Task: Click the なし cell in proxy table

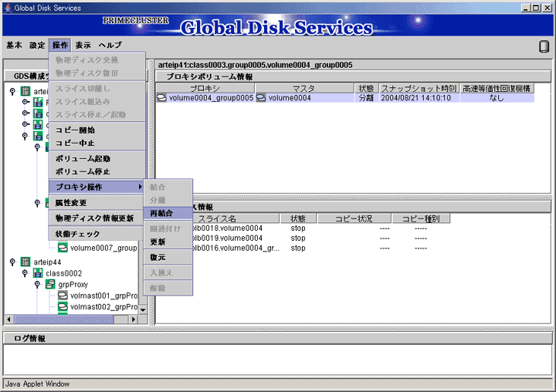Action: tap(497, 98)
